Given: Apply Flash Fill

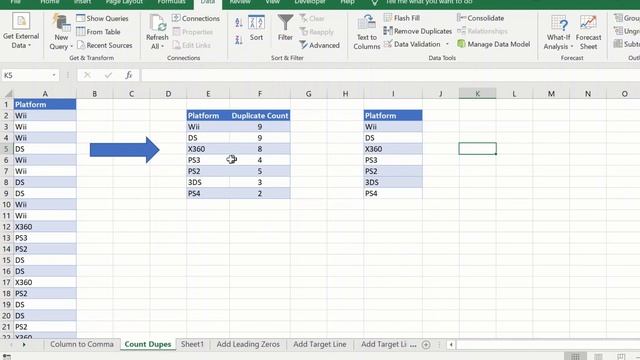Looking at the screenshot, I should pos(402,18).
